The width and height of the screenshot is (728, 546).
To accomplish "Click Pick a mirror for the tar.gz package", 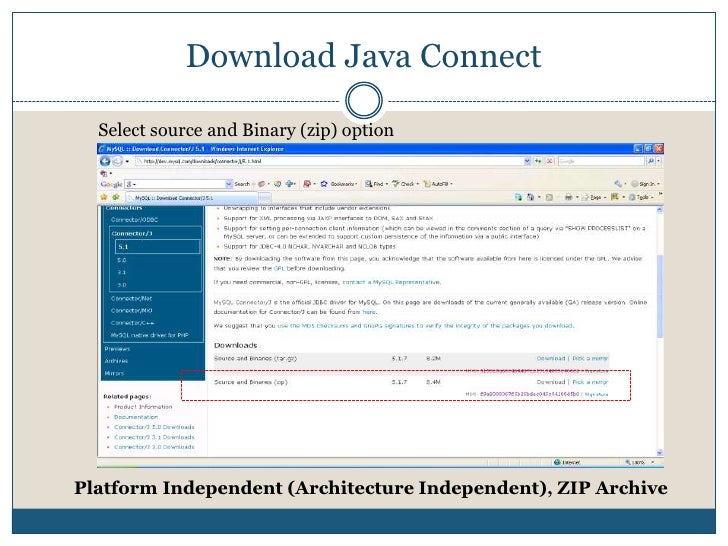I will point(590,358).
